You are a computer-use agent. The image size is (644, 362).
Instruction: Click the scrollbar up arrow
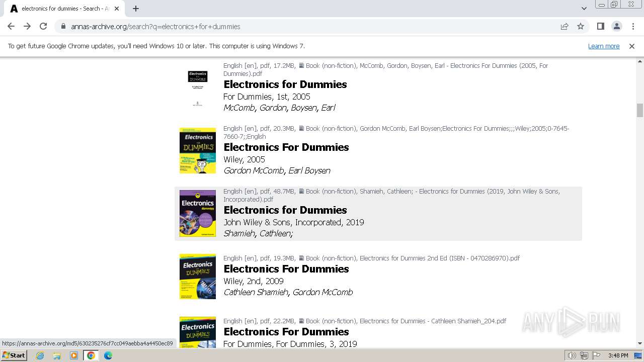point(640,61)
